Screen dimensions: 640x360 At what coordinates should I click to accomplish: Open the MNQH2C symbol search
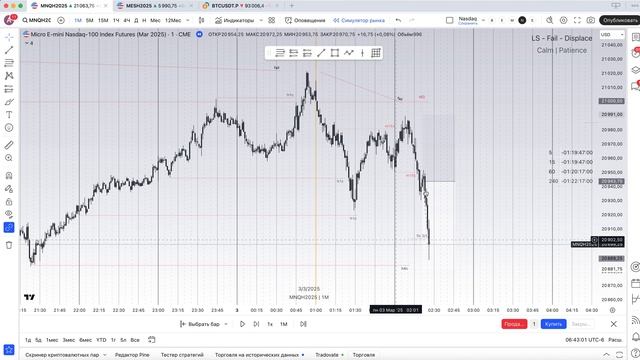37,20
